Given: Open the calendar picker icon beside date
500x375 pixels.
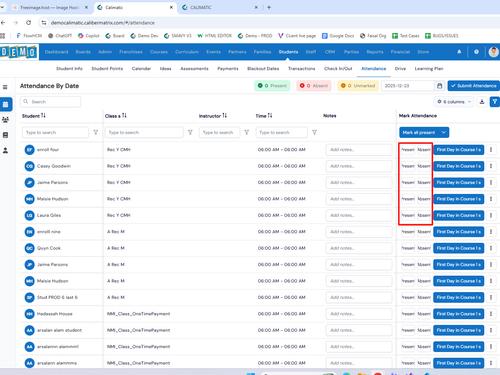Looking at the screenshot, I should (439, 86).
